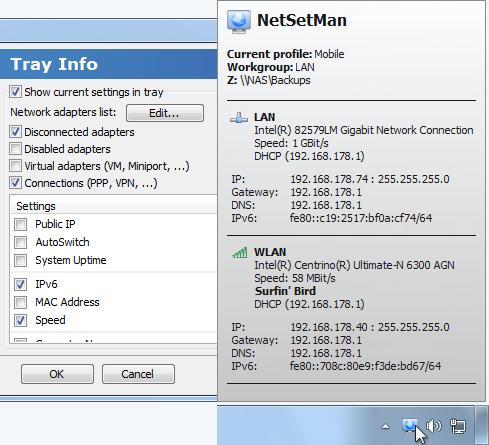Click the Tray Info dialog heading
This screenshot has height=445, width=489.
pos(54,64)
